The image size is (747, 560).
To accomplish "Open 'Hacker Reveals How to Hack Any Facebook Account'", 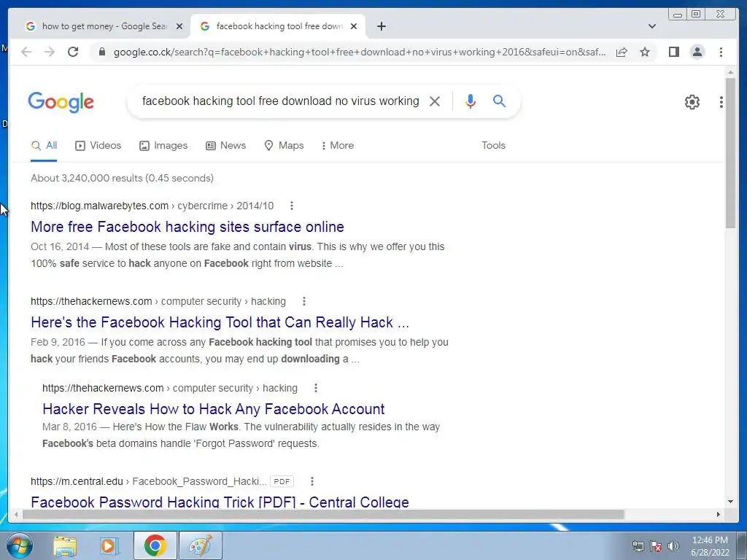I will (214, 409).
